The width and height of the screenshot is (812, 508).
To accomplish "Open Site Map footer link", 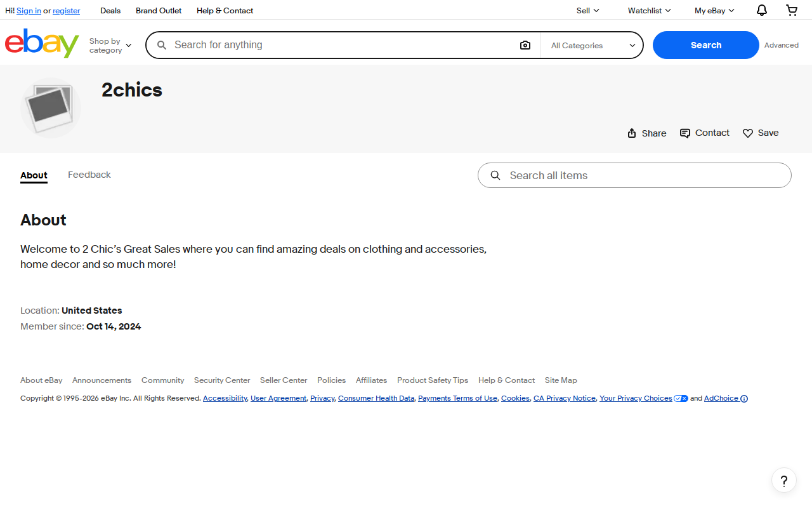I will tap(561, 380).
